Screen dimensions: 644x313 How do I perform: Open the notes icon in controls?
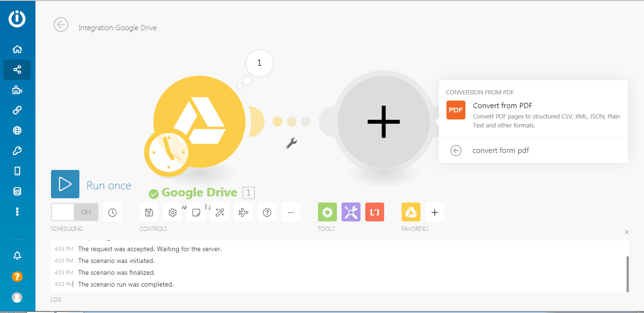point(196,212)
